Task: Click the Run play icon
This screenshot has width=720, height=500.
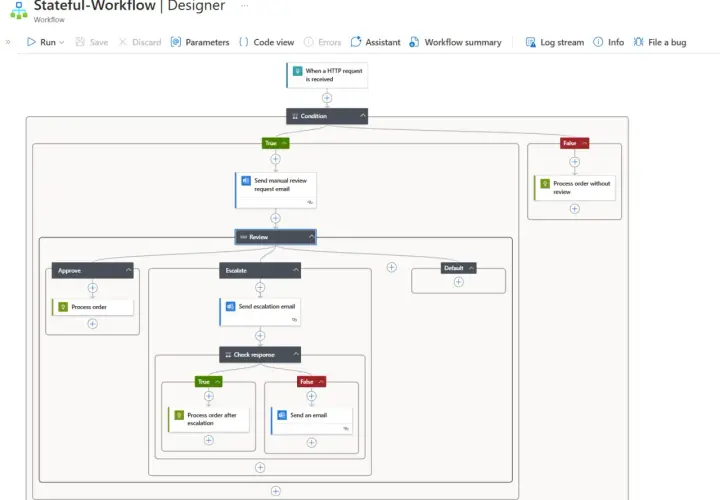Action: pos(31,42)
